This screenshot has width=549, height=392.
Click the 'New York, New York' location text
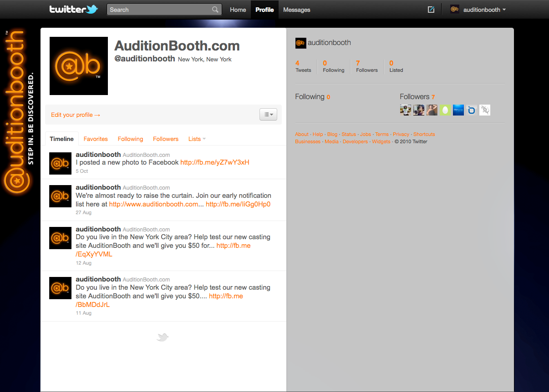(x=205, y=59)
